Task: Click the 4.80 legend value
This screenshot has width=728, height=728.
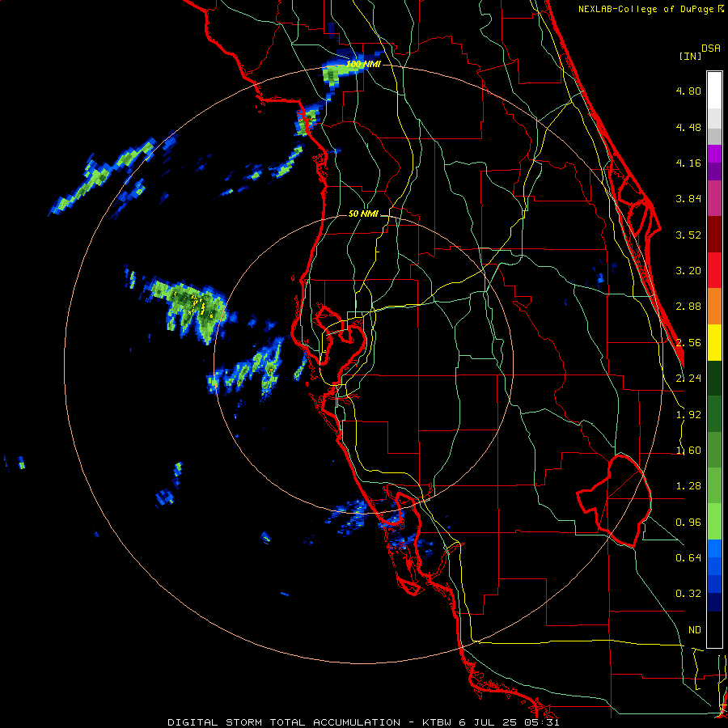Action: tap(688, 91)
